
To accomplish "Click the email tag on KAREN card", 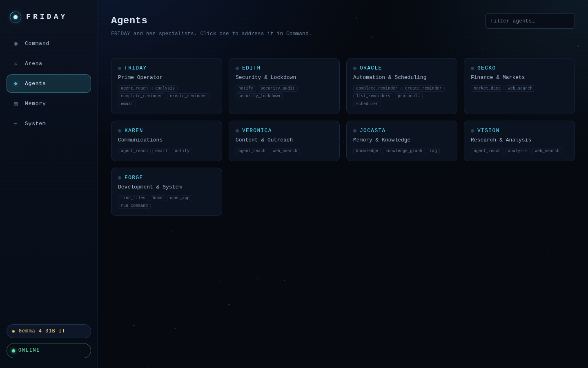I will 161,151.
